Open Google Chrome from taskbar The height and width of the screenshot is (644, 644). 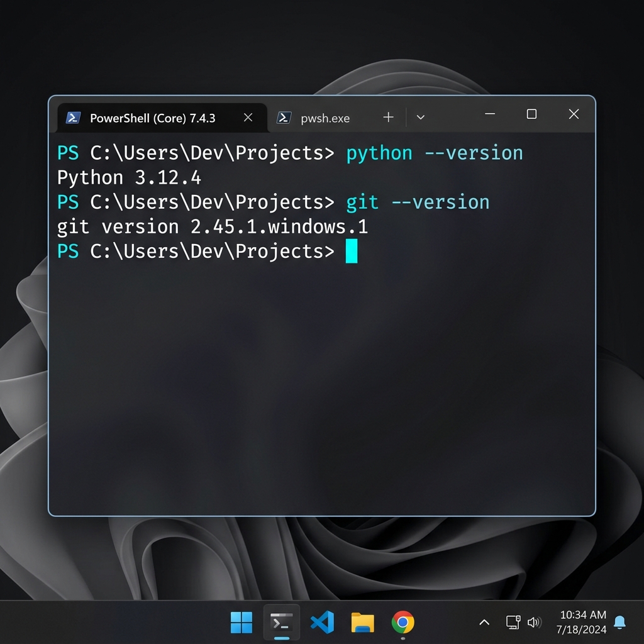tap(403, 623)
